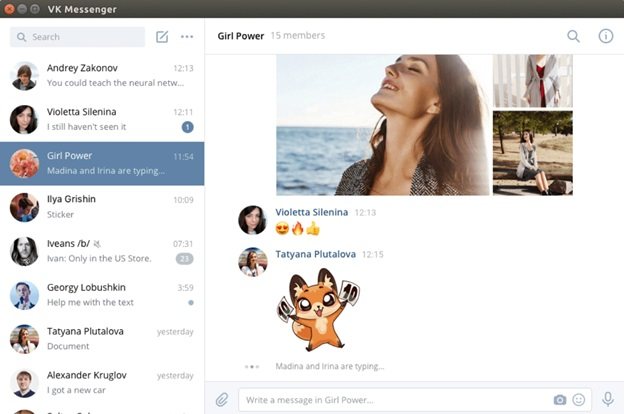The width and height of the screenshot is (624, 414).
Task: Click the compose new message icon
Action: click(162, 37)
